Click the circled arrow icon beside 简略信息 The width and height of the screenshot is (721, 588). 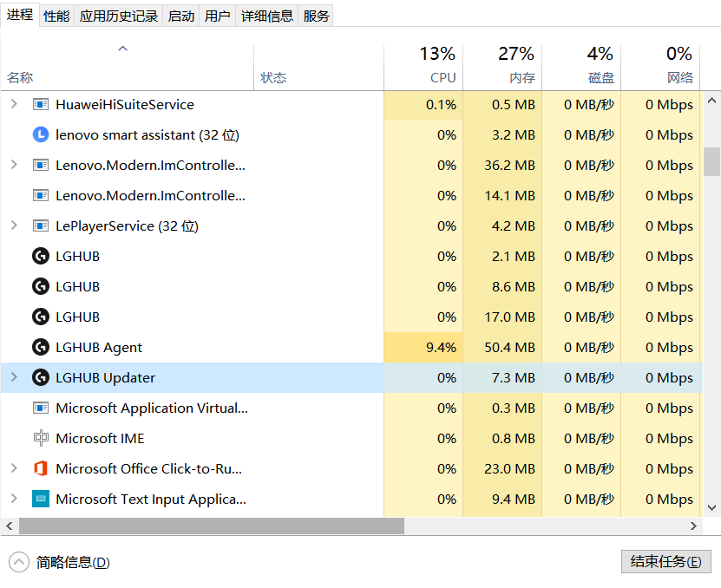tap(19, 562)
